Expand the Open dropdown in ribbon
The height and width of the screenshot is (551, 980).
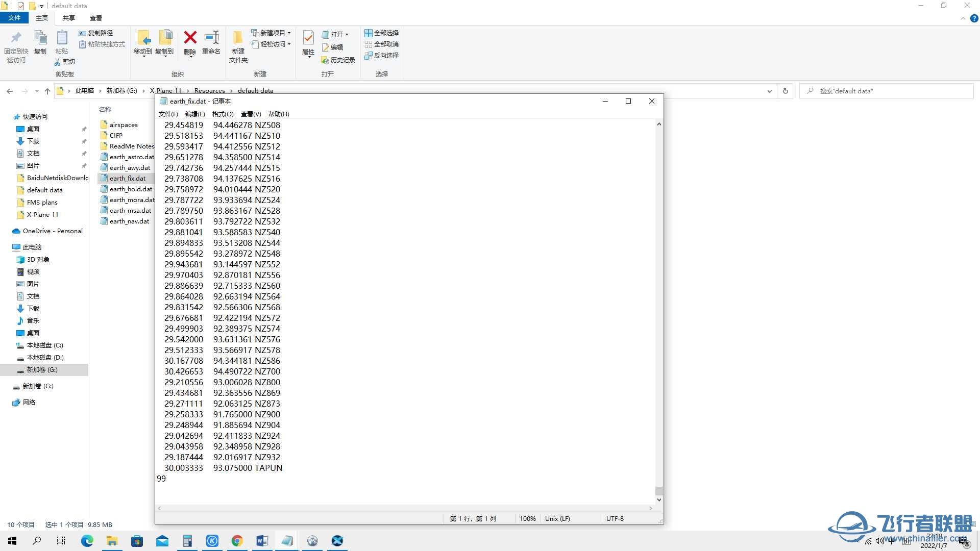(x=347, y=35)
